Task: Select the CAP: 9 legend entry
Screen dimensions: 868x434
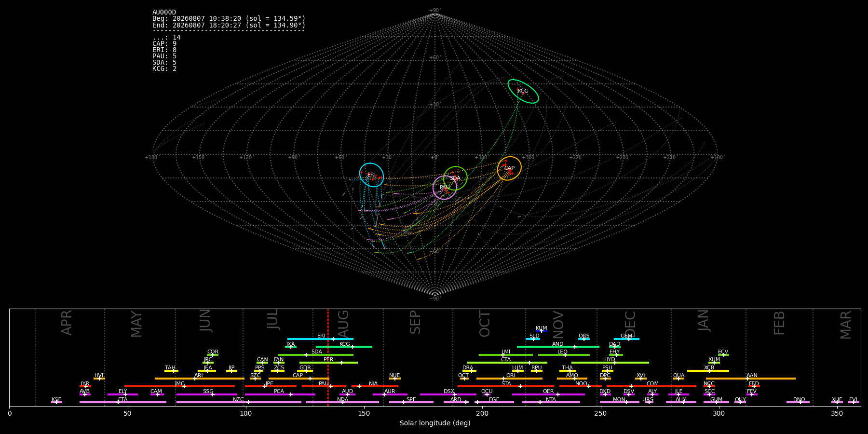Action: point(164,43)
